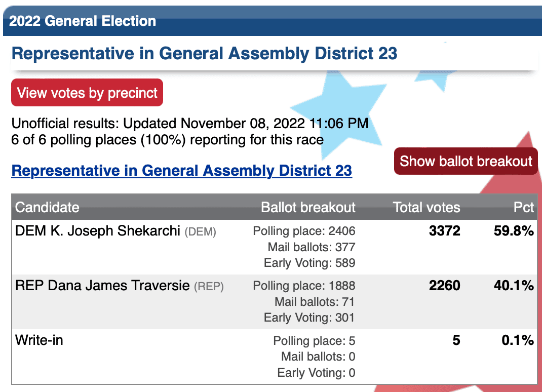This screenshot has width=542, height=392.
Task: Click the Ballot breakout column header
Action: [308, 207]
